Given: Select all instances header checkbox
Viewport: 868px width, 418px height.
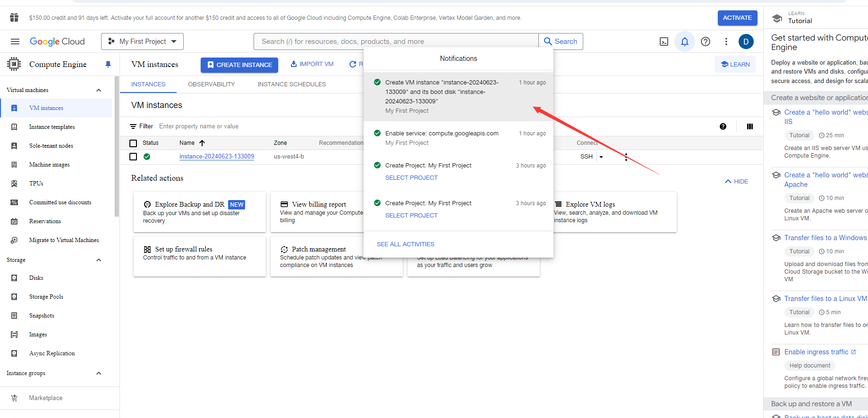Looking at the screenshot, I should coord(133,143).
